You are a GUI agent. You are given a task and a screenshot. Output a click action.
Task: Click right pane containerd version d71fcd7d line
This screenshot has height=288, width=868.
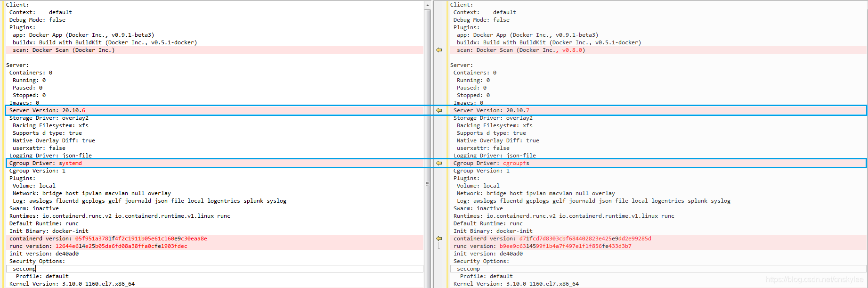[552, 239]
